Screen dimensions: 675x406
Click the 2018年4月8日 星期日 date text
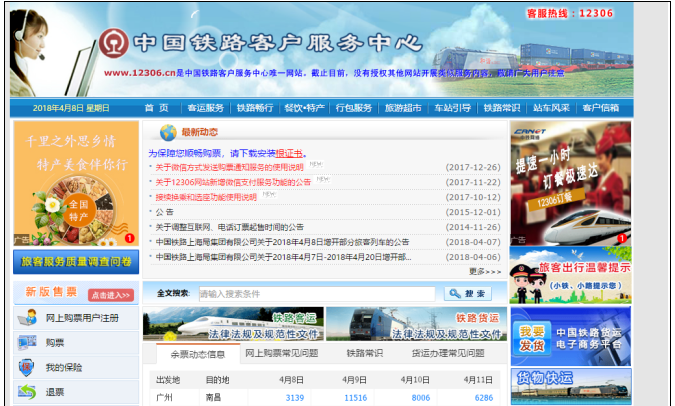click(71, 108)
